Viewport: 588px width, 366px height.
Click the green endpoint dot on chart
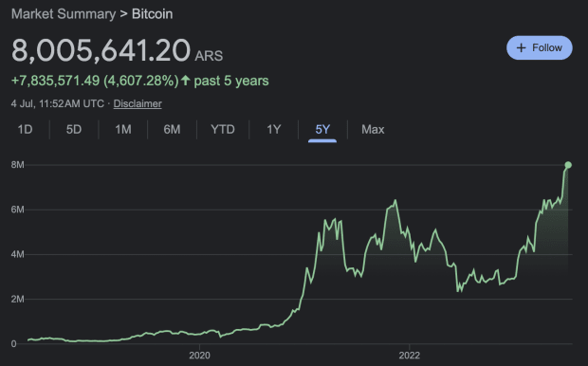click(x=568, y=165)
